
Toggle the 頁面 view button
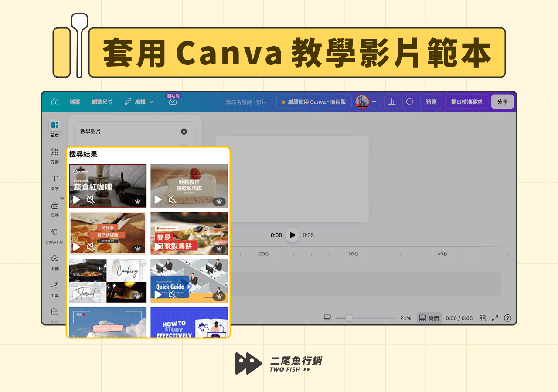coord(429,318)
